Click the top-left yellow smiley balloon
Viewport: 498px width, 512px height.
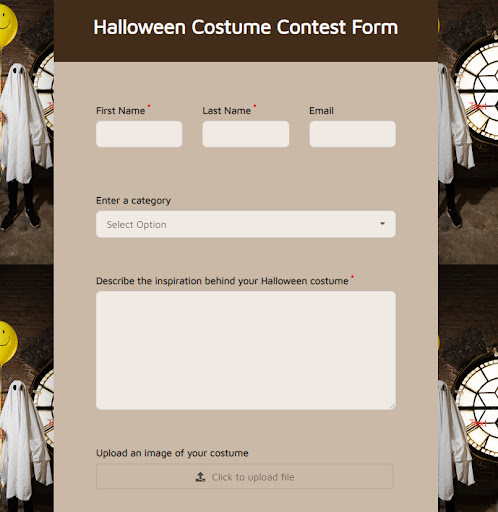point(7,25)
